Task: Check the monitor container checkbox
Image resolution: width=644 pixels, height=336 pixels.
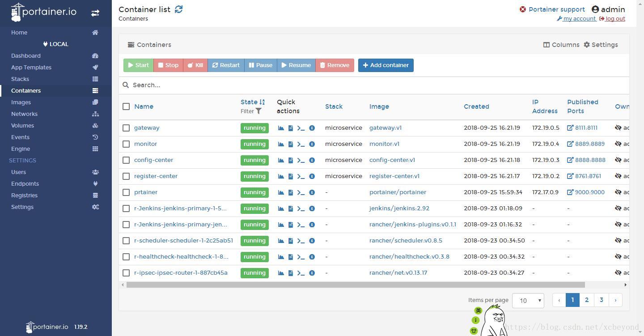Action: click(126, 144)
